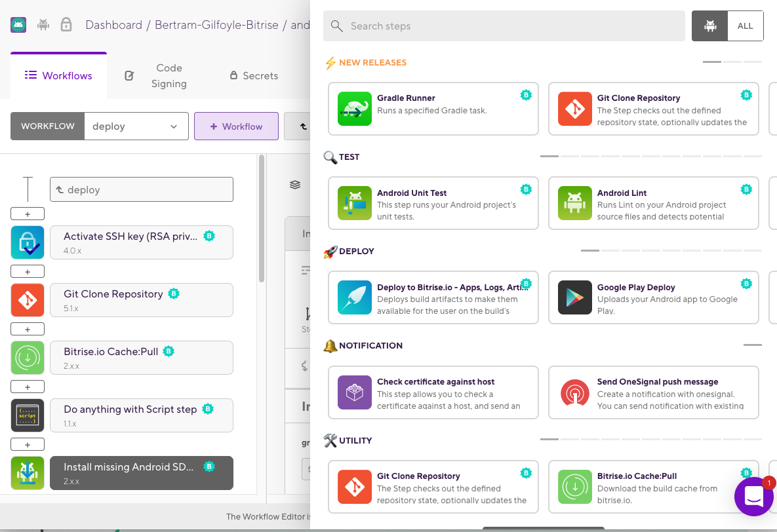Click the Android Unit Test step title
Viewport: 777px width, 532px height.
coord(412,193)
